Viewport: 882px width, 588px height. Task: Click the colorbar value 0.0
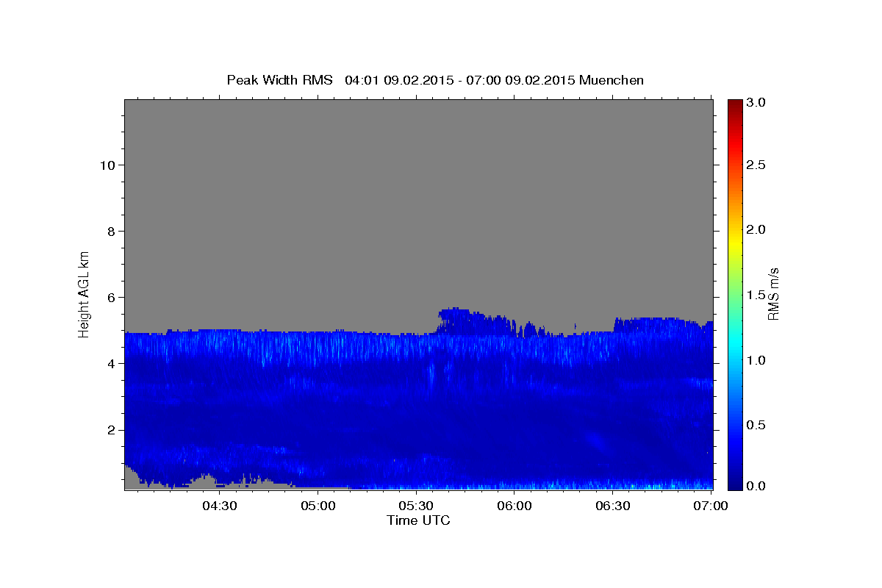[x=756, y=486]
